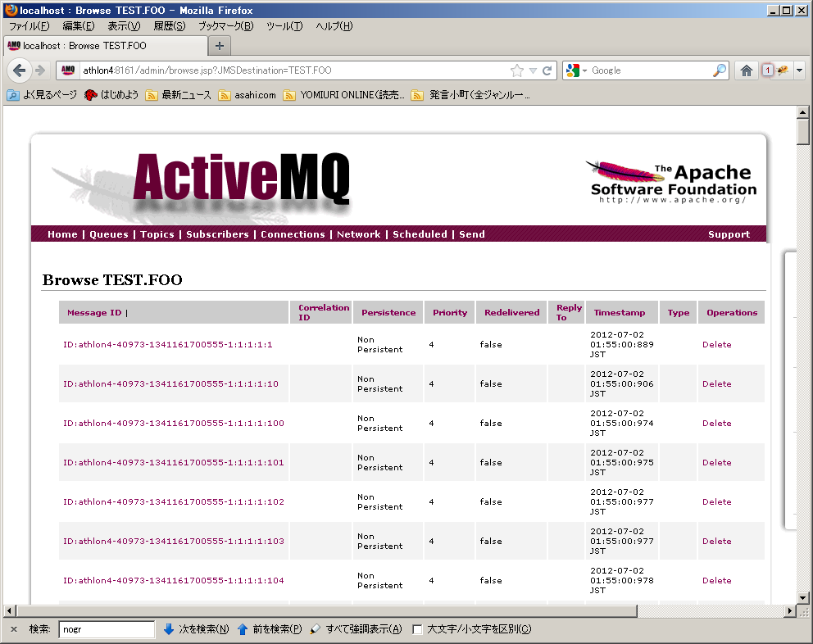
Task: Open the Topics nav link
Action: 157,234
